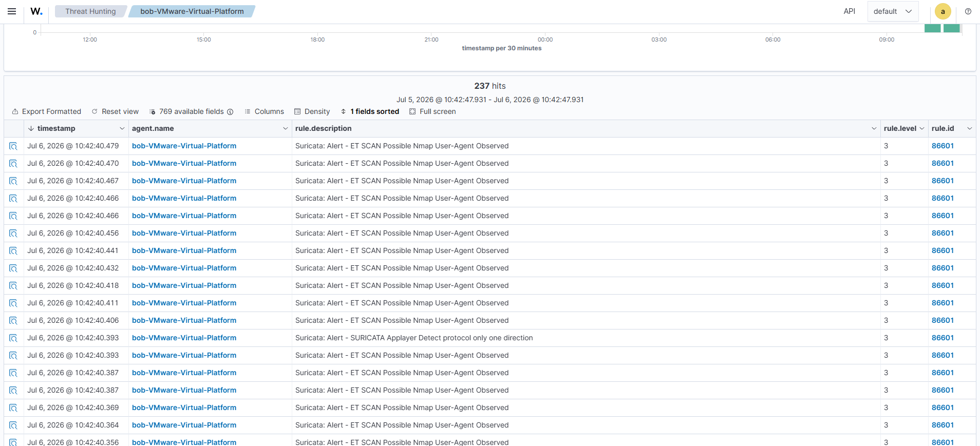Inspect document at 10:42:40.467
This screenshot has width=980, height=446.
(13, 181)
